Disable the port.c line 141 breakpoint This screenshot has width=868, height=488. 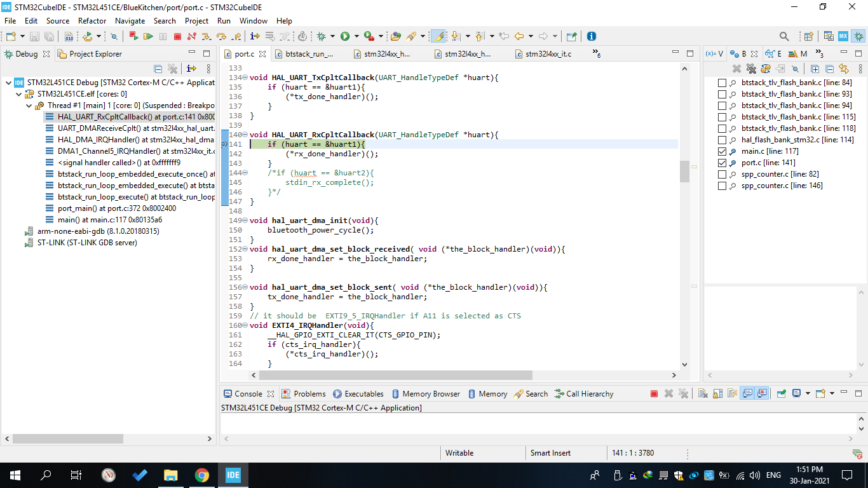(722, 162)
